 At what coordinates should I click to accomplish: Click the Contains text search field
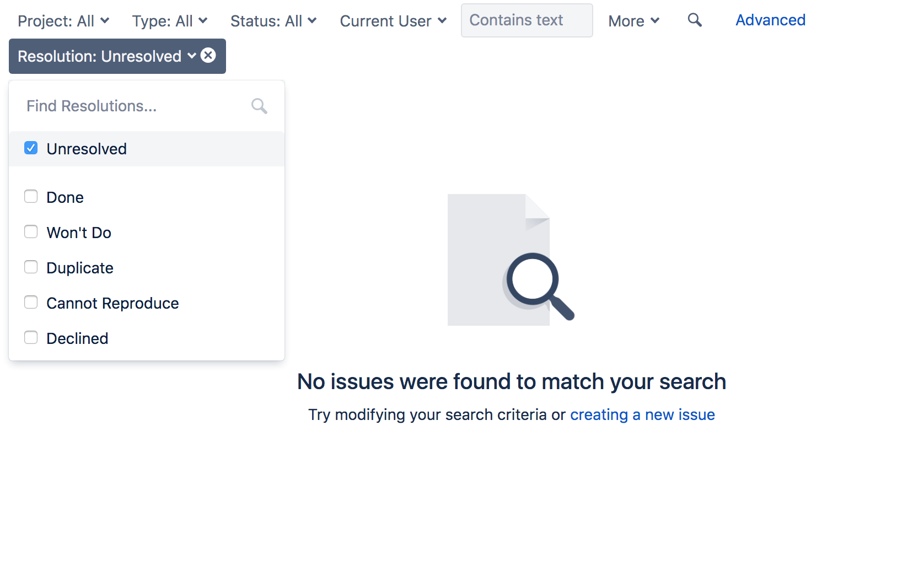point(527,20)
